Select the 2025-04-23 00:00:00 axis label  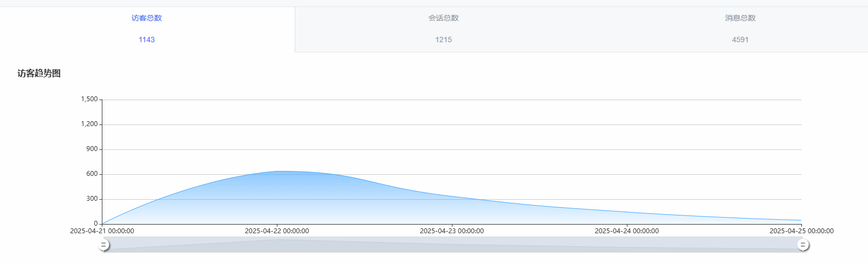(x=452, y=231)
